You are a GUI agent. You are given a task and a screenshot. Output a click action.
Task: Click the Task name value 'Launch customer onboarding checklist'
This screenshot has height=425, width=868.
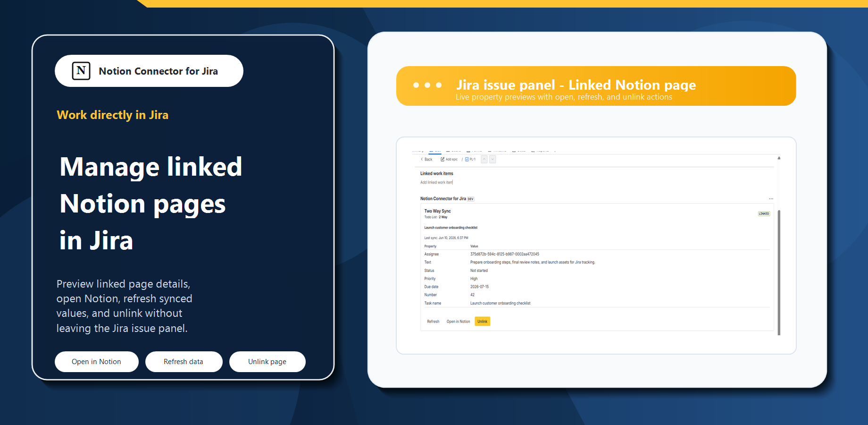(500, 303)
